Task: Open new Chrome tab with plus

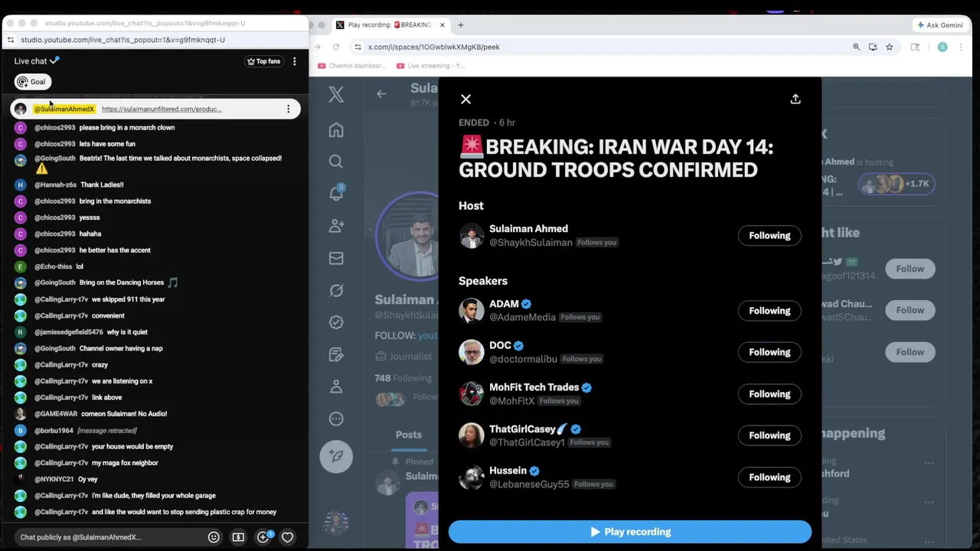Action: click(460, 25)
